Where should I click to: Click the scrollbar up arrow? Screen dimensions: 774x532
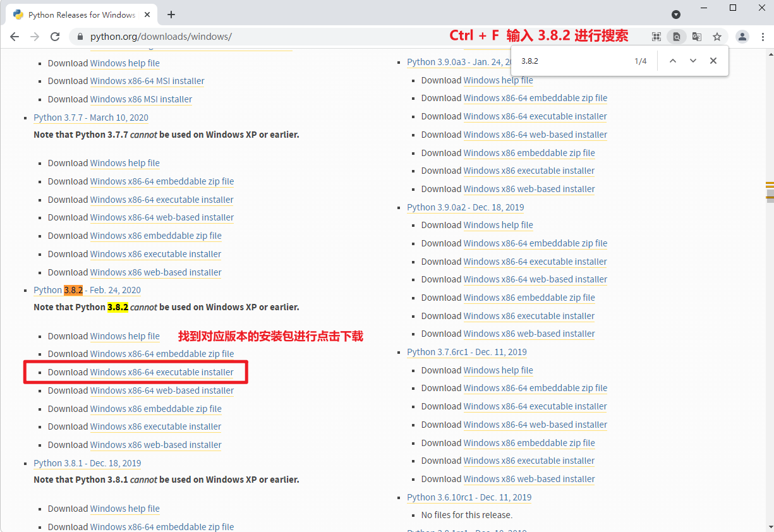point(770,52)
